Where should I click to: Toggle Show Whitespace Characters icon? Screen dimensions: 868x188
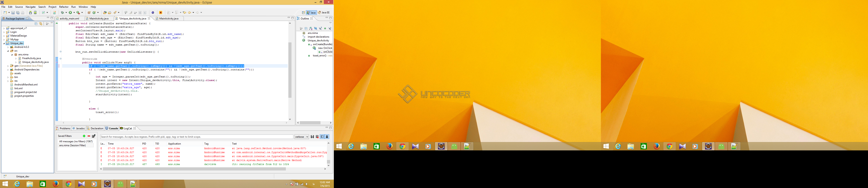145,13
